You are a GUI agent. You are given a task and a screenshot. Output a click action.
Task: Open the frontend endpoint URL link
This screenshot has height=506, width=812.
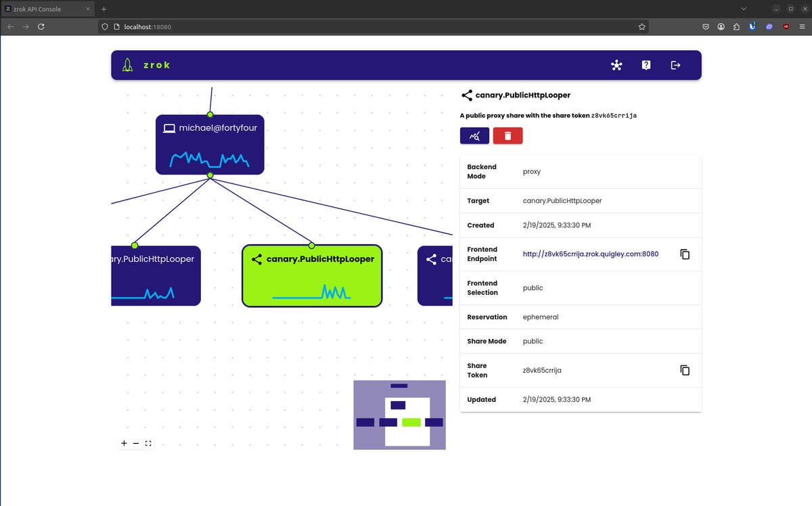[591, 254]
